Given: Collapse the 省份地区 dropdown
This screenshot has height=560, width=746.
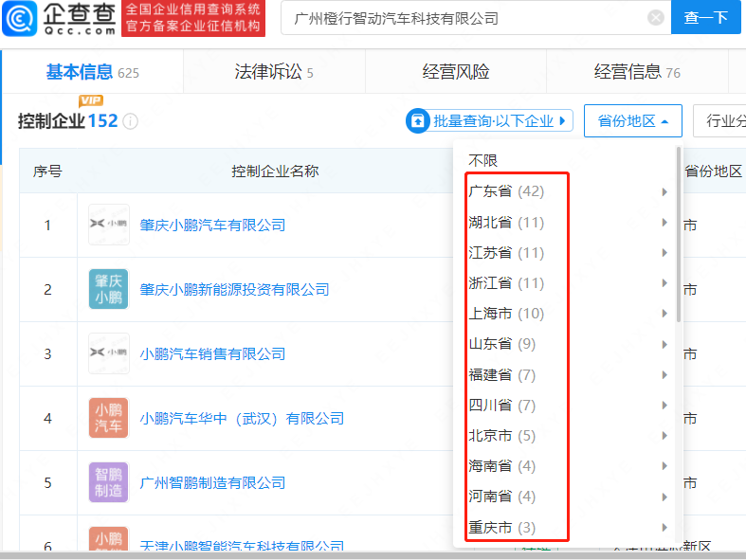Looking at the screenshot, I should 633,121.
